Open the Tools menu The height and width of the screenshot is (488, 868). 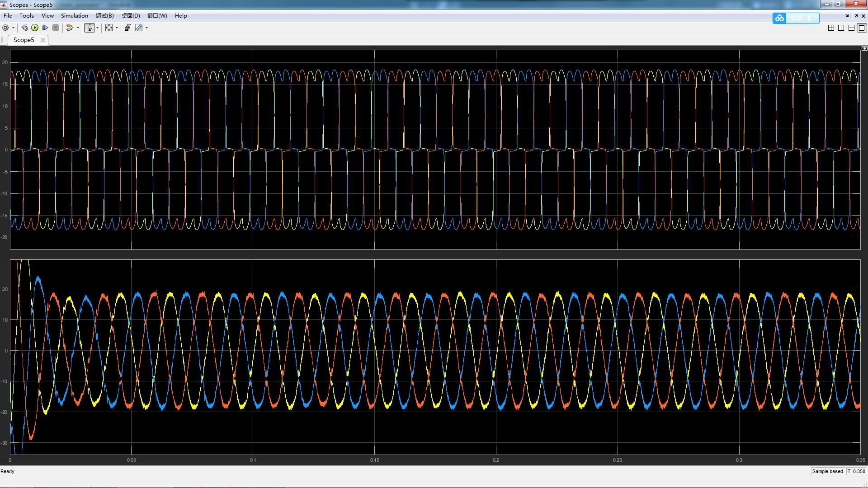tap(26, 16)
